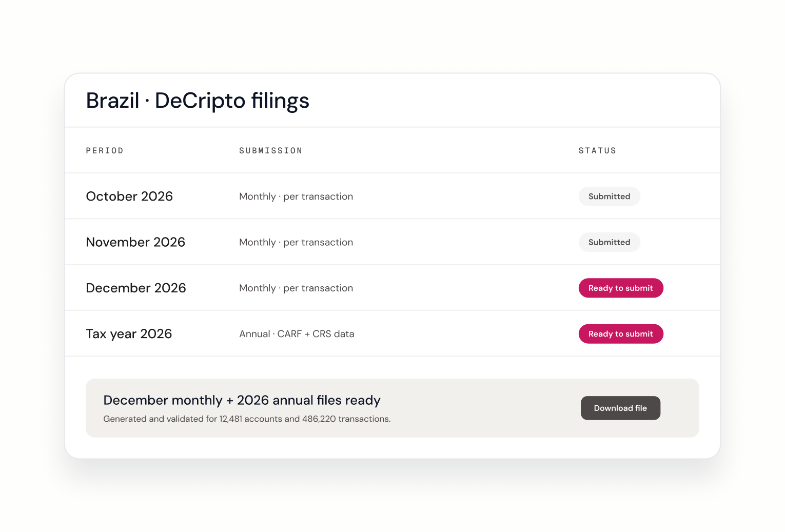Click the STATUS column header

click(x=597, y=151)
